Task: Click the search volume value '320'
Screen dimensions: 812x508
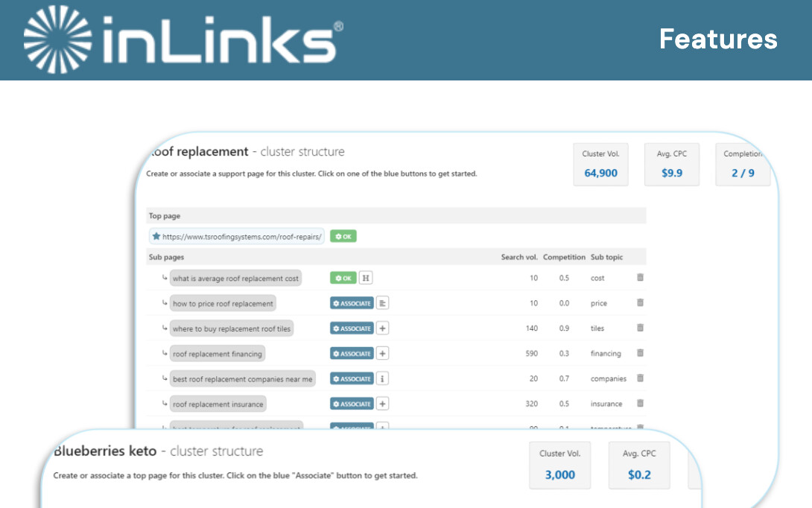Action: (531, 404)
